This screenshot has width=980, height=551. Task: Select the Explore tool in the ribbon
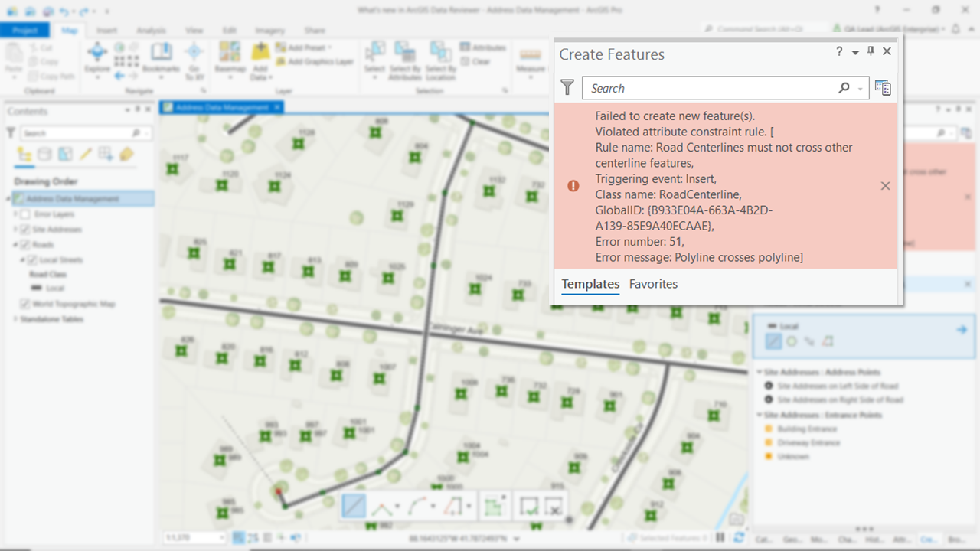97,60
